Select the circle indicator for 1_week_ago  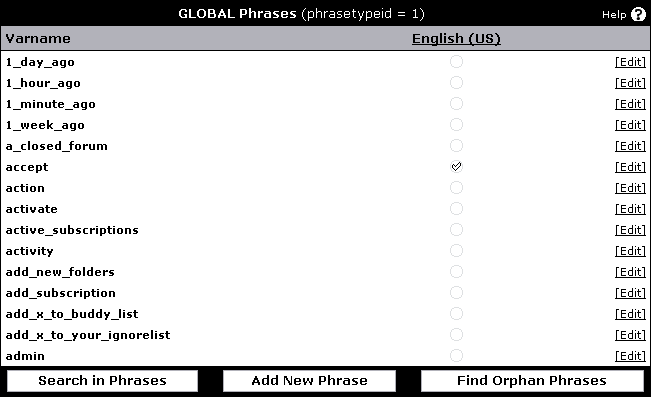pyautogui.click(x=456, y=125)
